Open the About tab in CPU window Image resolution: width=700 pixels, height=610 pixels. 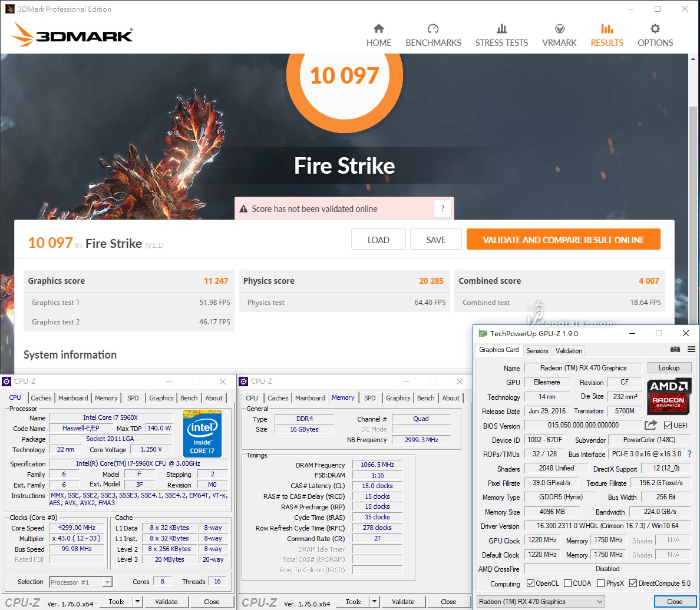214,397
